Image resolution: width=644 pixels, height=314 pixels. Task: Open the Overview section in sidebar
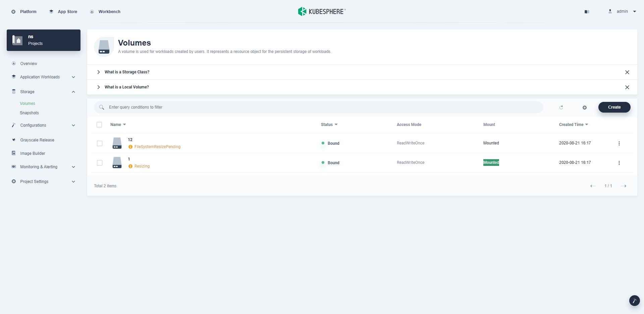pos(29,63)
